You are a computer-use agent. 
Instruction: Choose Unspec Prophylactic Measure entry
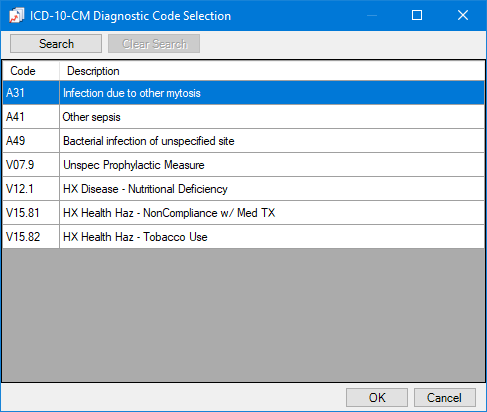click(x=134, y=165)
